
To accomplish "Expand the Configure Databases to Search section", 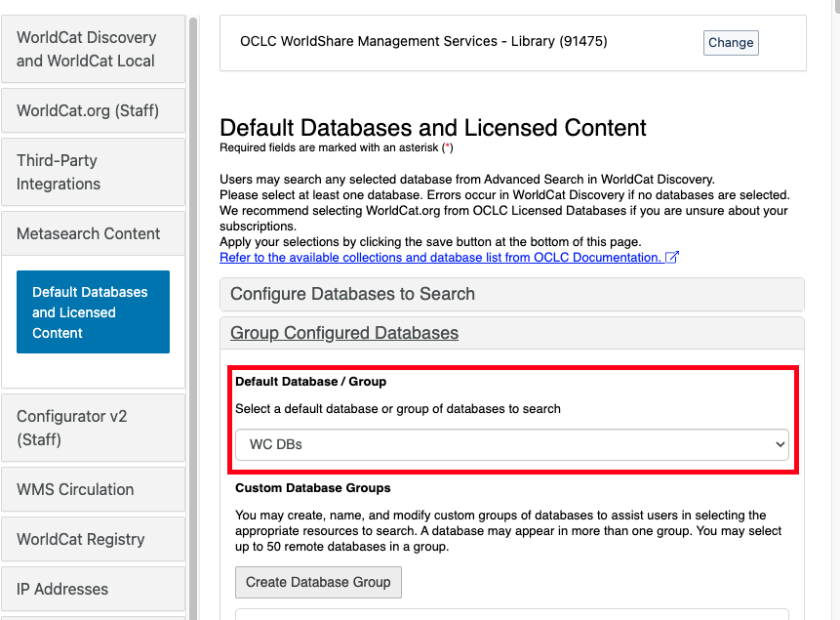I will [x=351, y=294].
